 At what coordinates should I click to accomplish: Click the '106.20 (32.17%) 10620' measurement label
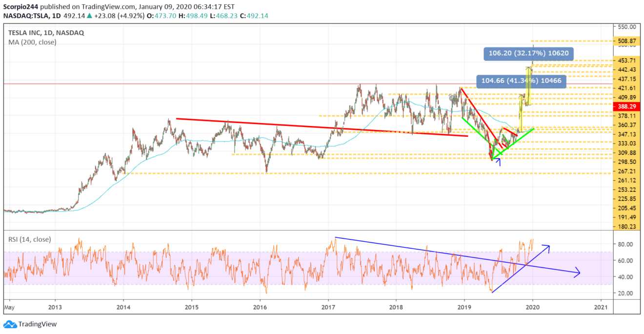[529, 54]
